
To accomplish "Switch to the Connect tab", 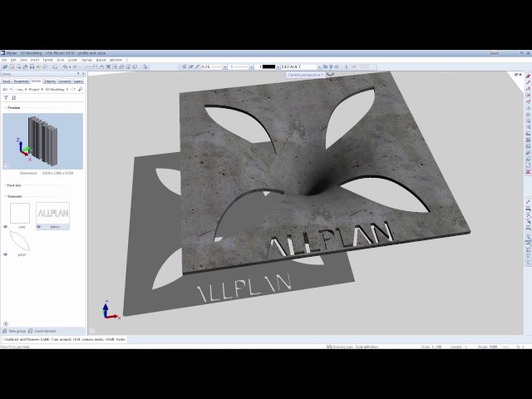I will click(65, 81).
